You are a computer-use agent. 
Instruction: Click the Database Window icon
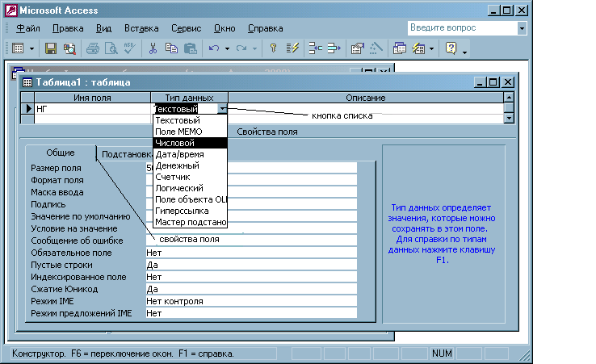(400, 48)
